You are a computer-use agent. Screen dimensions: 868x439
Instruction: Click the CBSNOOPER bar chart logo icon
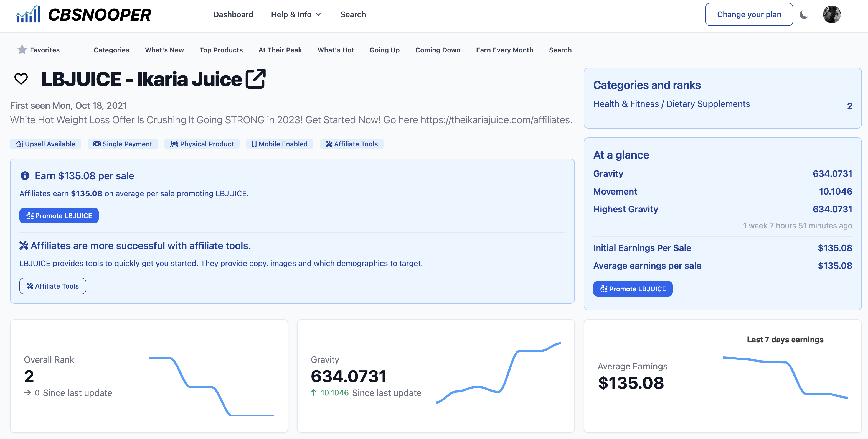(x=28, y=14)
